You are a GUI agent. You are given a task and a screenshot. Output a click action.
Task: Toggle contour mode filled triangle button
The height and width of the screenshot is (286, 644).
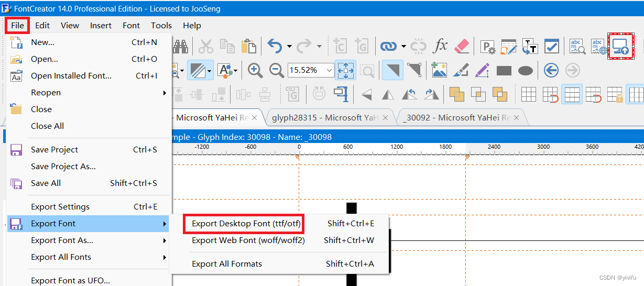tap(392, 70)
